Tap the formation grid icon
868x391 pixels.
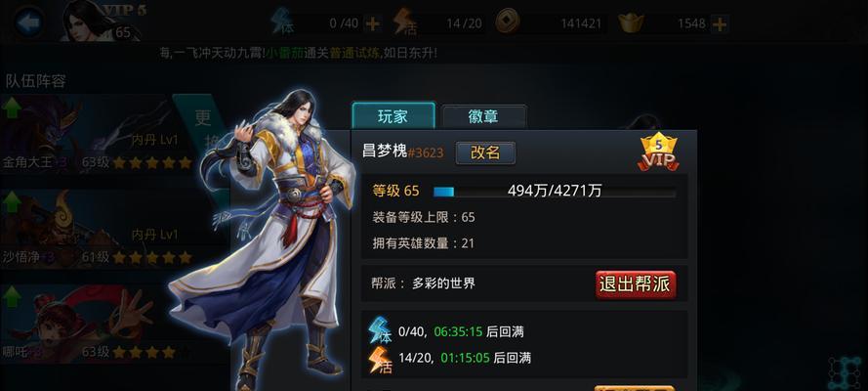tap(846, 372)
